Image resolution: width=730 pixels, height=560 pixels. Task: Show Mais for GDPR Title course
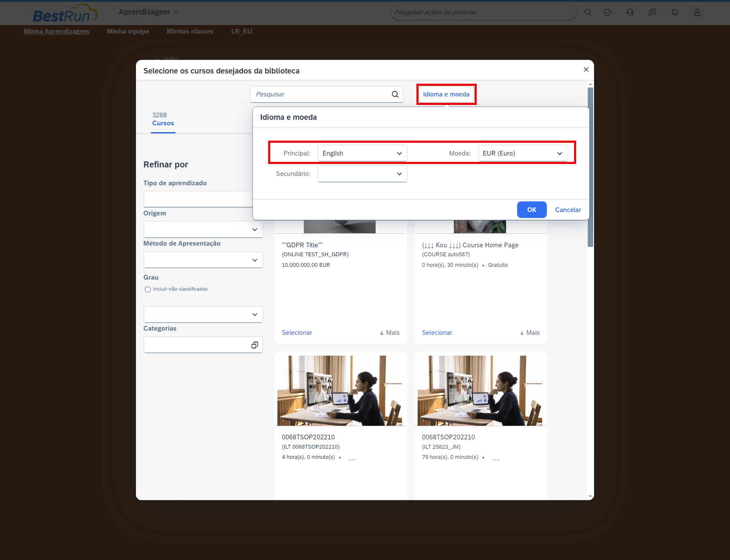[390, 333]
